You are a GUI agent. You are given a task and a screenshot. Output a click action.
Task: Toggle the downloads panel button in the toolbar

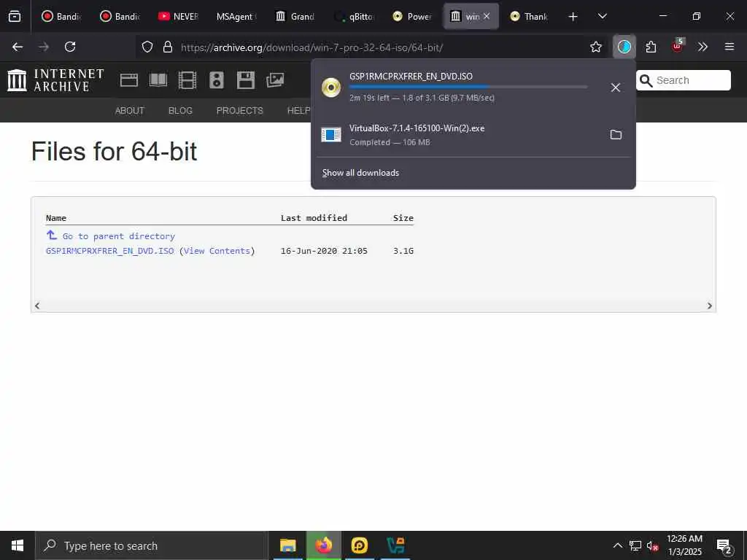(624, 47)
